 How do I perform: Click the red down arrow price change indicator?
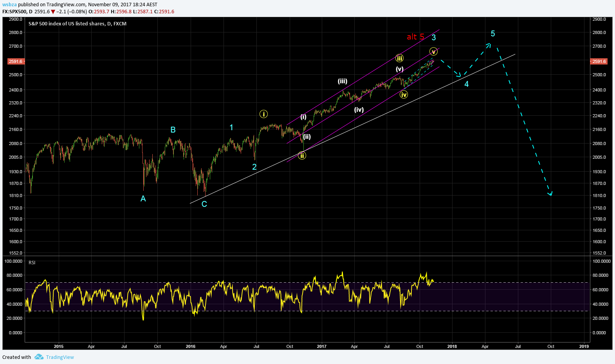53,12
